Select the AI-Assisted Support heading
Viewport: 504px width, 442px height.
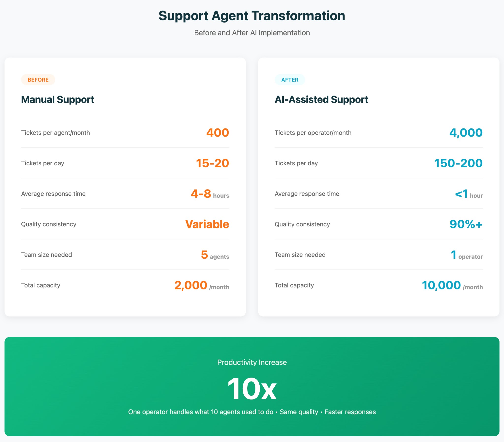coord(321,99)
